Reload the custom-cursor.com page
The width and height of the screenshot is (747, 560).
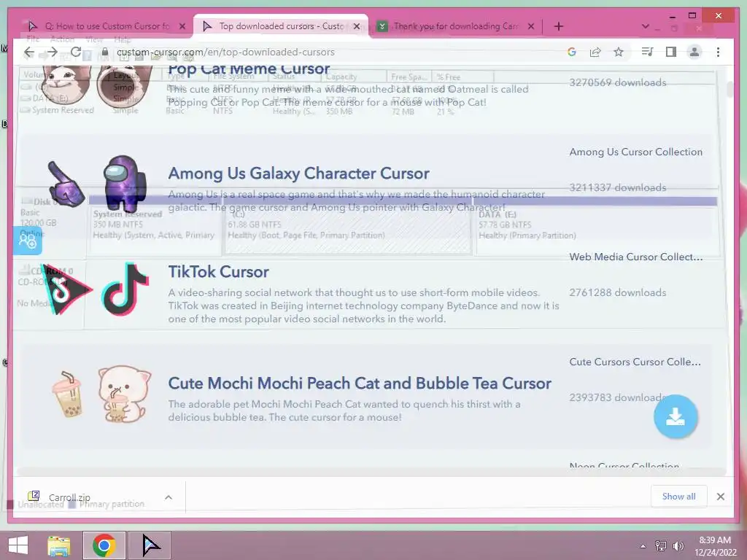point(76,52)
